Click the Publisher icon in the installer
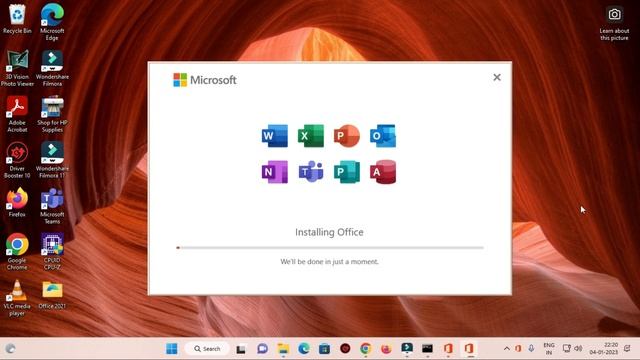This screenshot has height=360, width=640. click(347, 172)
